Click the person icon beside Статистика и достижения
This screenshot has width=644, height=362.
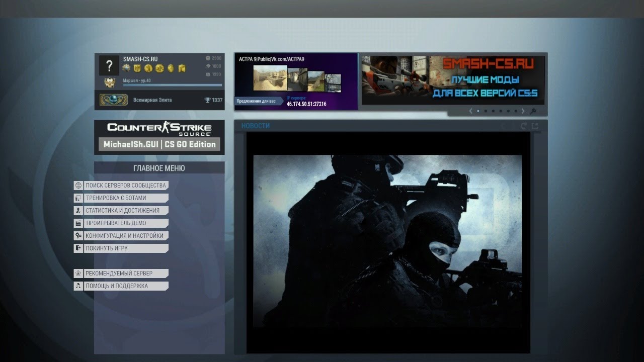78,211
